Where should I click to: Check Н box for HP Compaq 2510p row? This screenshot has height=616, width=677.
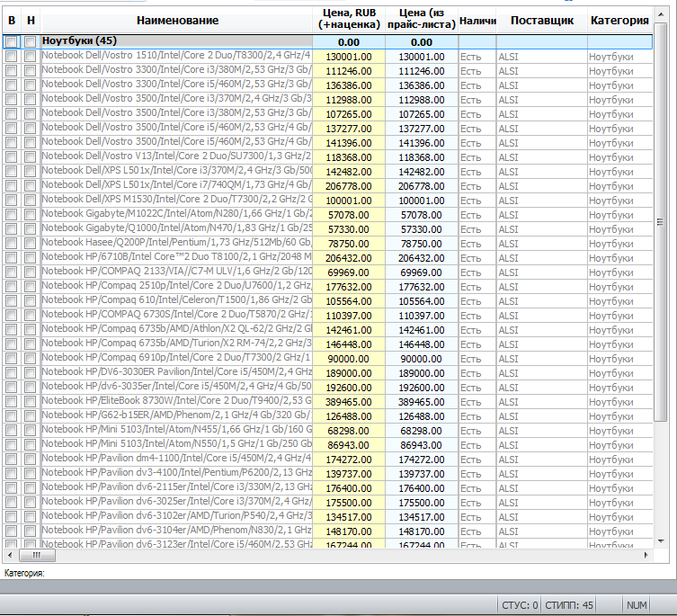(31, 287)
